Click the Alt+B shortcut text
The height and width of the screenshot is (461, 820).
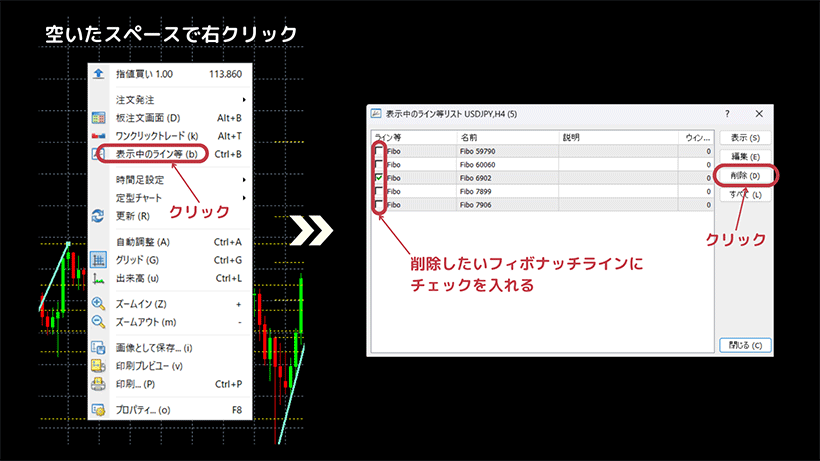click(229, 118)
